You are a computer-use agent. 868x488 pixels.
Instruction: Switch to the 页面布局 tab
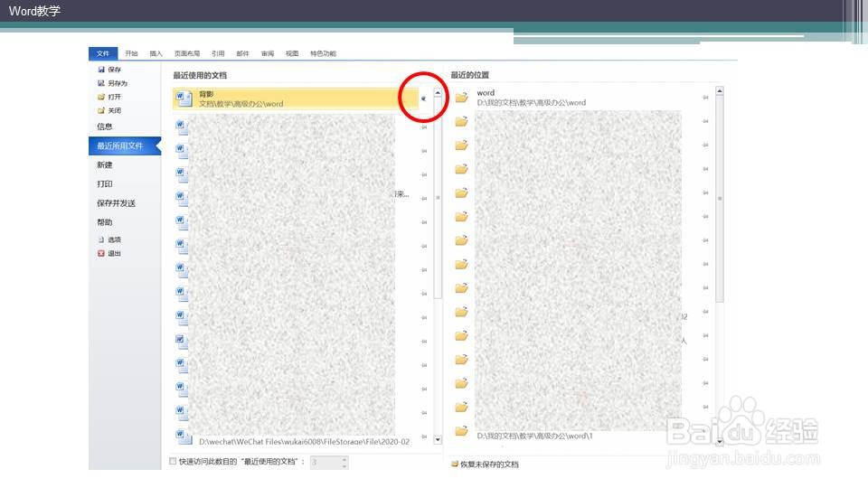[187, 53]
